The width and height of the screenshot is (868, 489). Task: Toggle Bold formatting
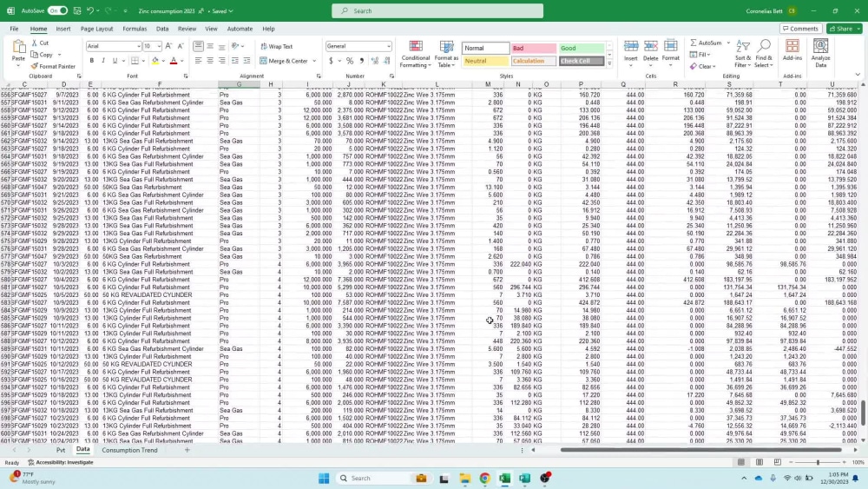92,61
